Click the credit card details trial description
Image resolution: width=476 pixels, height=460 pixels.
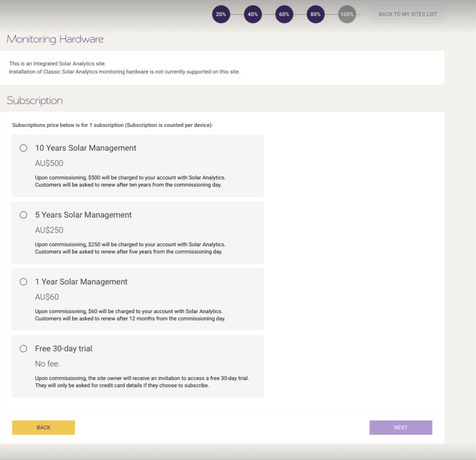point(122,385)
